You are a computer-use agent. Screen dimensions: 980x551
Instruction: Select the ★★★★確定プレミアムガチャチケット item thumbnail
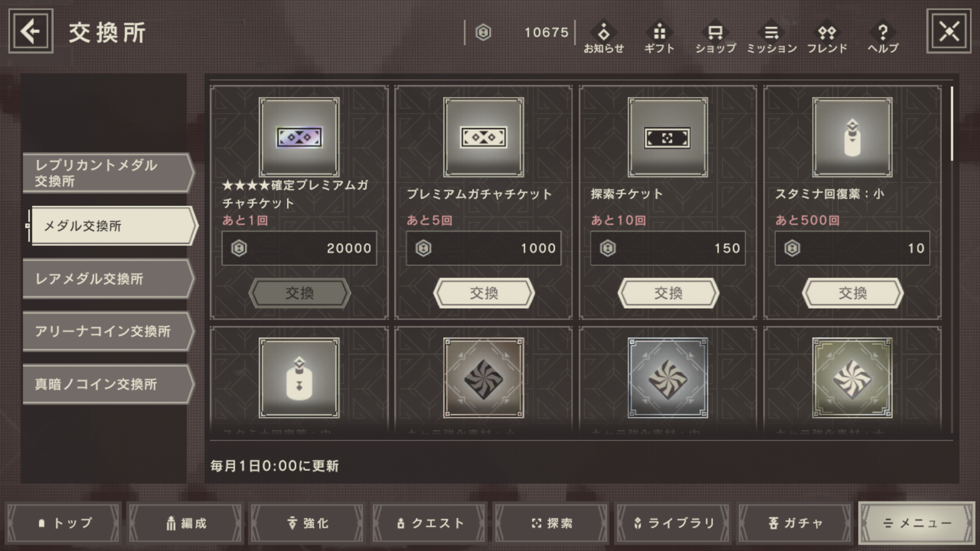coord(299,137)
